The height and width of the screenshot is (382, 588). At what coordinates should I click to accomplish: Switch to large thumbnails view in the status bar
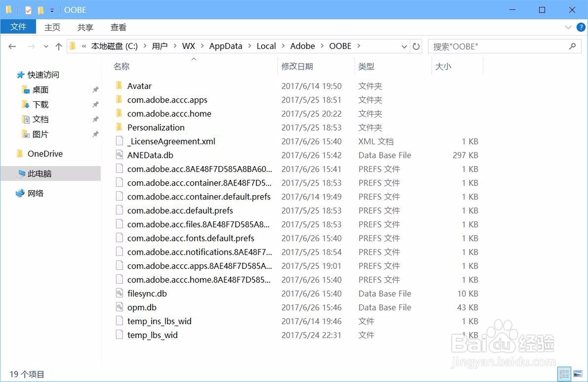coord(578,374)
